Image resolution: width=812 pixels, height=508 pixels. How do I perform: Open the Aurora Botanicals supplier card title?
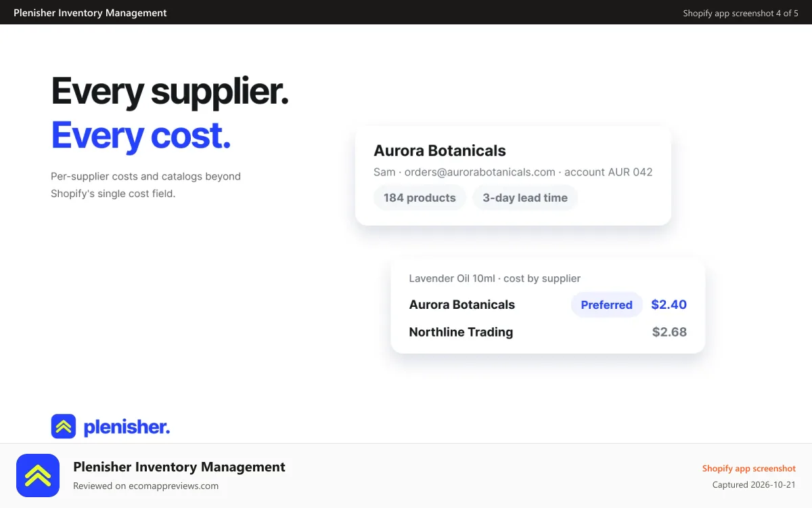coord(440,150)
